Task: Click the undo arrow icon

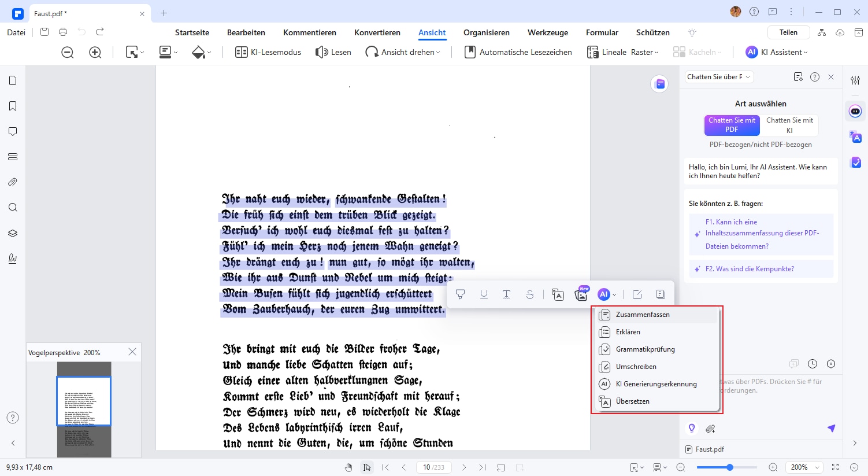Action: click(x=81, y=32)
